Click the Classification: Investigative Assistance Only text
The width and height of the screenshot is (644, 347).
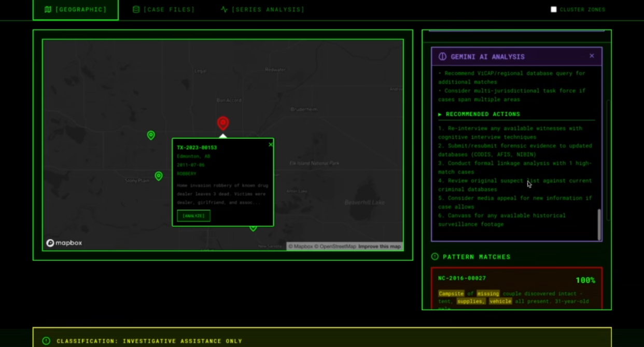click(149, 341)
